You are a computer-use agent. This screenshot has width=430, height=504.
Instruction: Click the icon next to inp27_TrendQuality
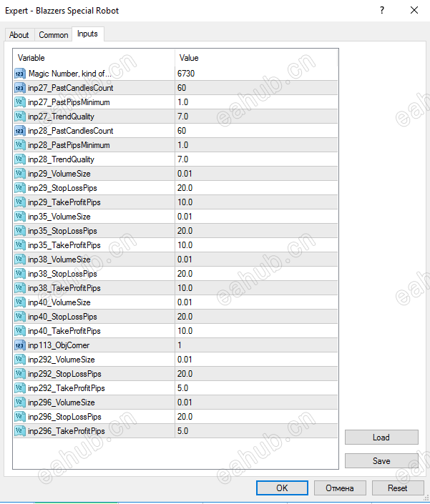click(x=19, y=117)
